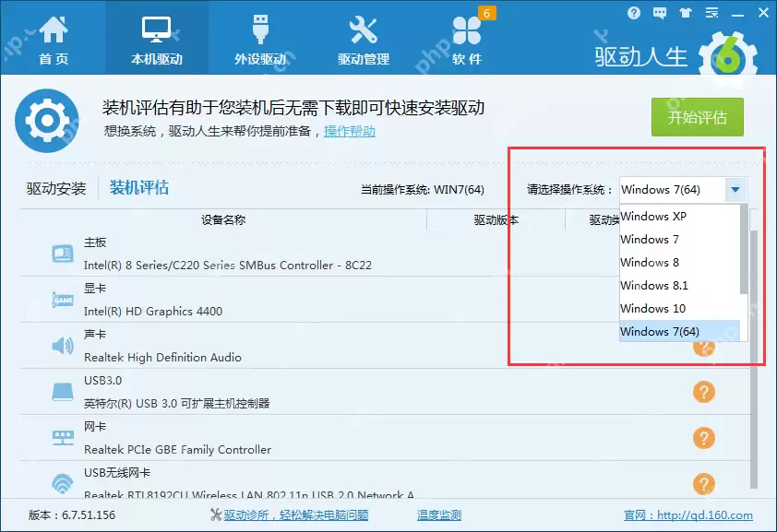777x532 pixels.
Task: Select Windows XP from the list
Action: pyautogui.click(x=652, y=216)
